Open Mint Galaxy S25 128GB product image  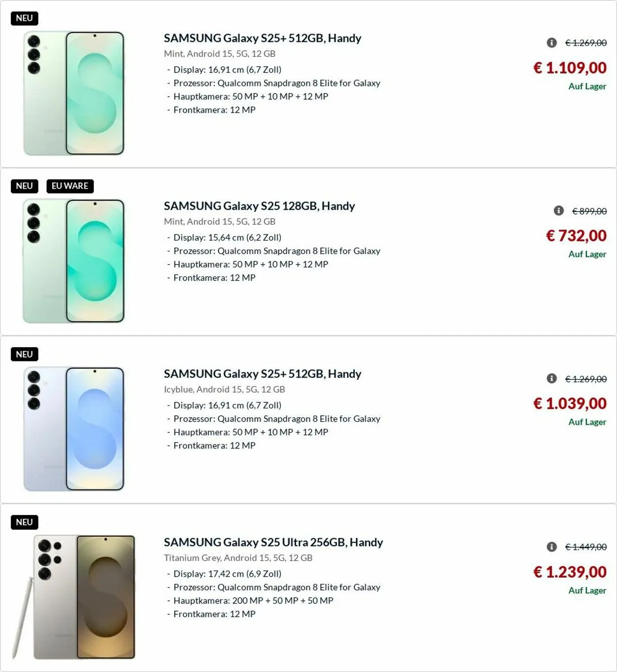(74, 261)
